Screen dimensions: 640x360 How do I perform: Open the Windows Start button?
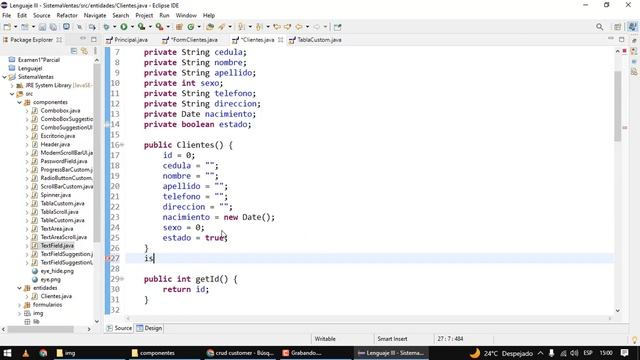point(7,353)
